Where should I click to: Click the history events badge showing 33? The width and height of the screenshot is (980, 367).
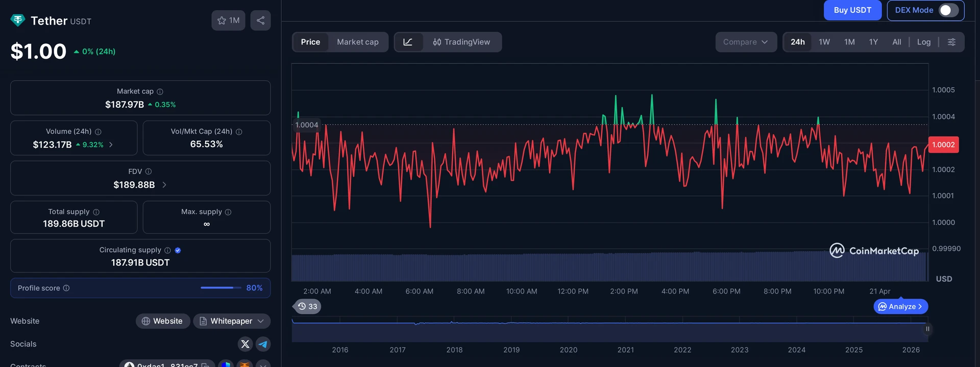tap(307, 306)
